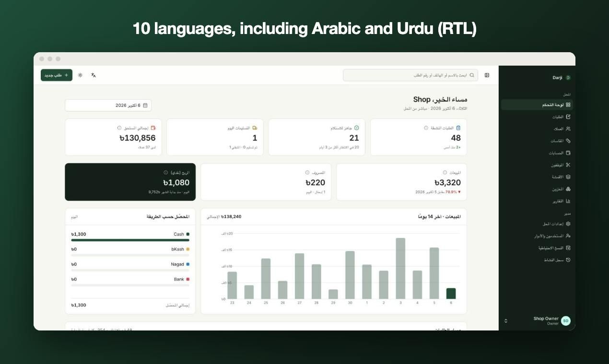Open إعدادات المحل shop settings gear icon
The width and height of the screenshot is (609, 364).
[x=568, y=224]
